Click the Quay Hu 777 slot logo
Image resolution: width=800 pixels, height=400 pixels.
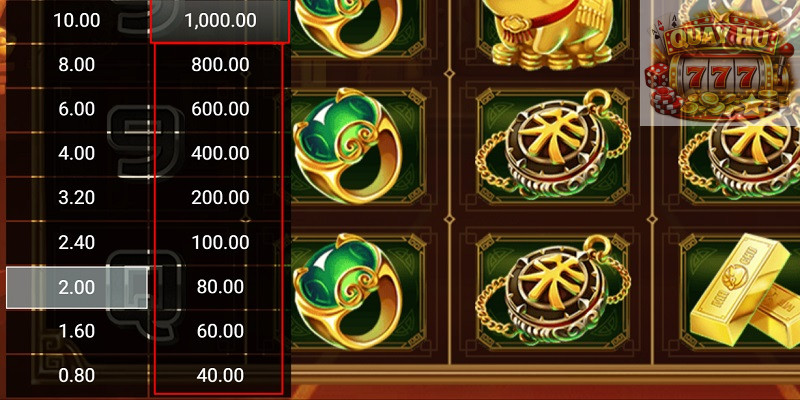pos(720,62)
